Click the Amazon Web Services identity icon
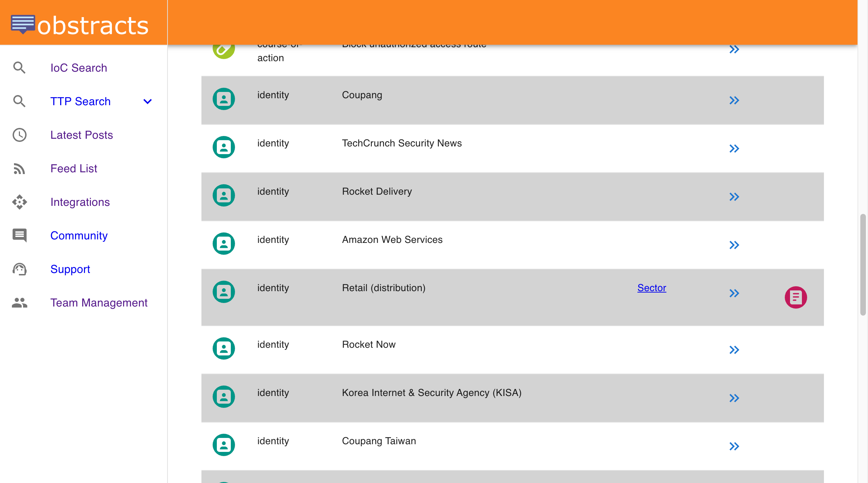This screenshot has height=483, width=868. coord(224,244)
